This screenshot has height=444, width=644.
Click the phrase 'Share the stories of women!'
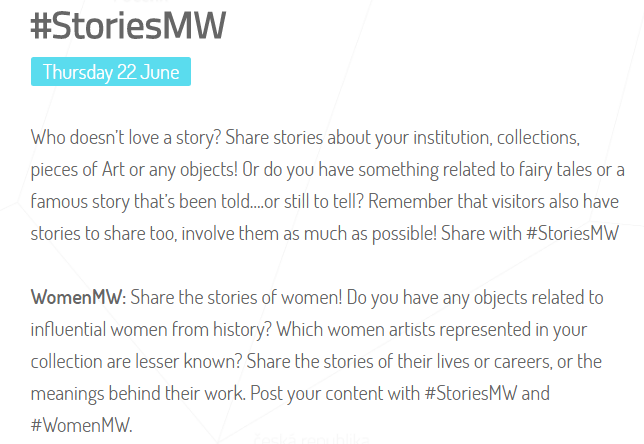click(236, 297)
